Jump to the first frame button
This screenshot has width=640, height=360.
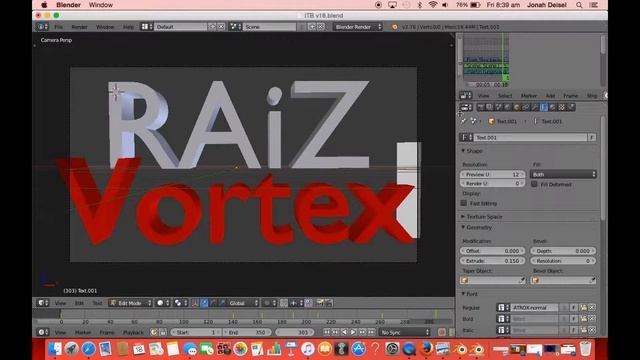[327, 332]
